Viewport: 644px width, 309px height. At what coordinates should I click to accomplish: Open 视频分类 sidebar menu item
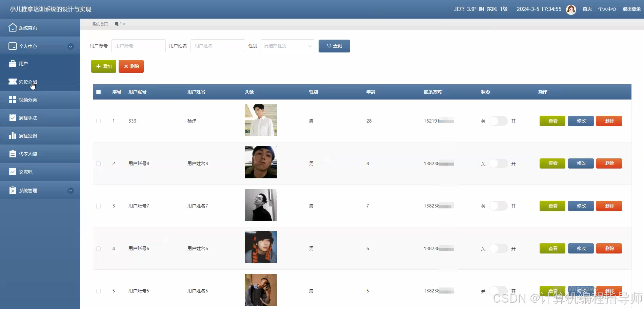pos(40,100)
